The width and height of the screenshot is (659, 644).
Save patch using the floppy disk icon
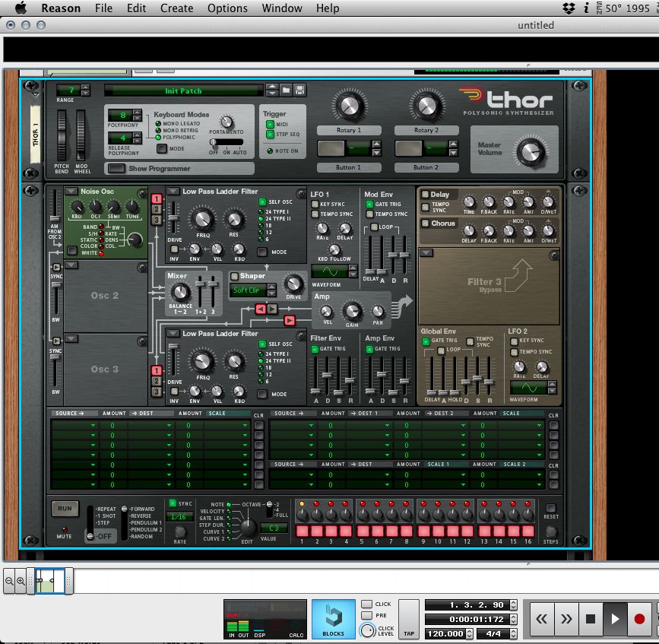click(x=299, y=90)
